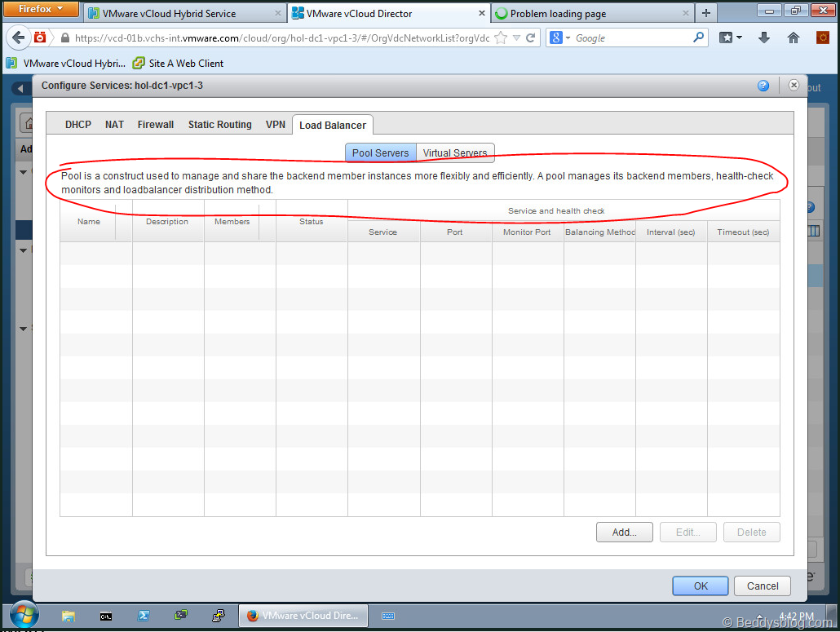840x632 pixels.
Task: Click Add... to create a pool
Action: point(624,532)
